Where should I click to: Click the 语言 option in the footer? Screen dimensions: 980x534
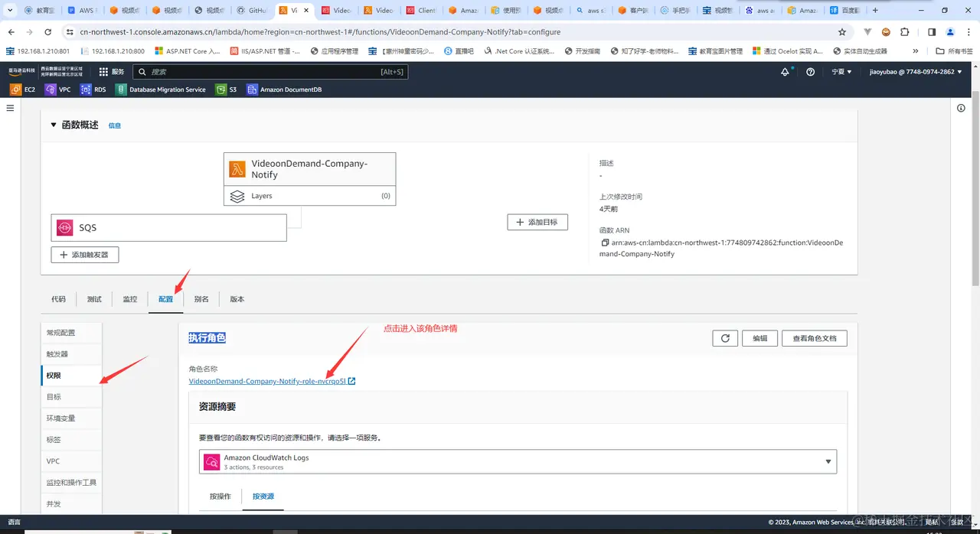pos(15,522)
